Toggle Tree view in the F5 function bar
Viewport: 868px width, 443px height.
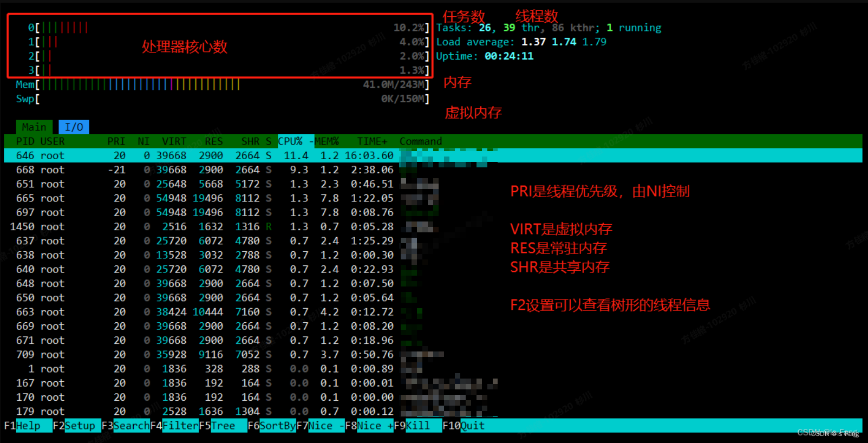click(x=229, y=426)
